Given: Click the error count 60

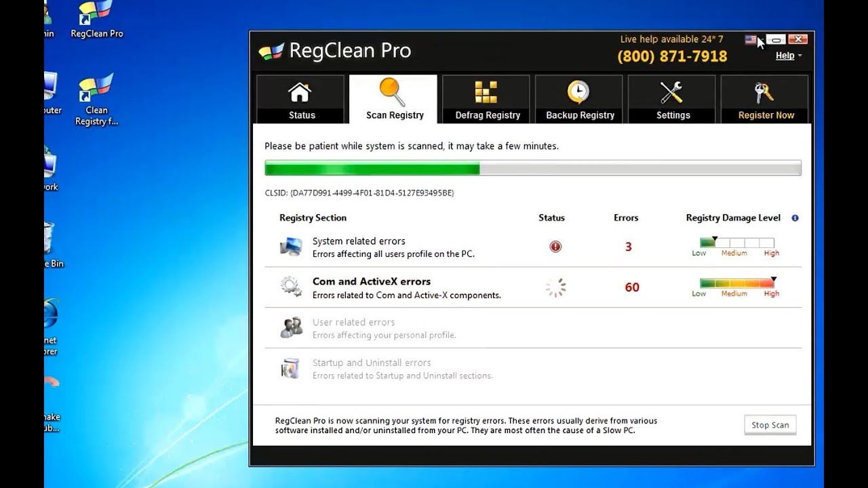Looking at the screenshot, I should tap(632, 287).
